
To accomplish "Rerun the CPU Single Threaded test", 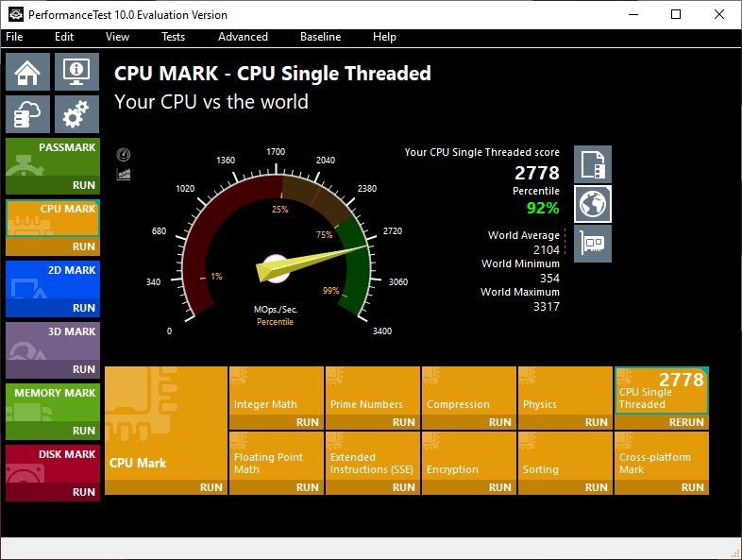I will [x=662, y=422].
